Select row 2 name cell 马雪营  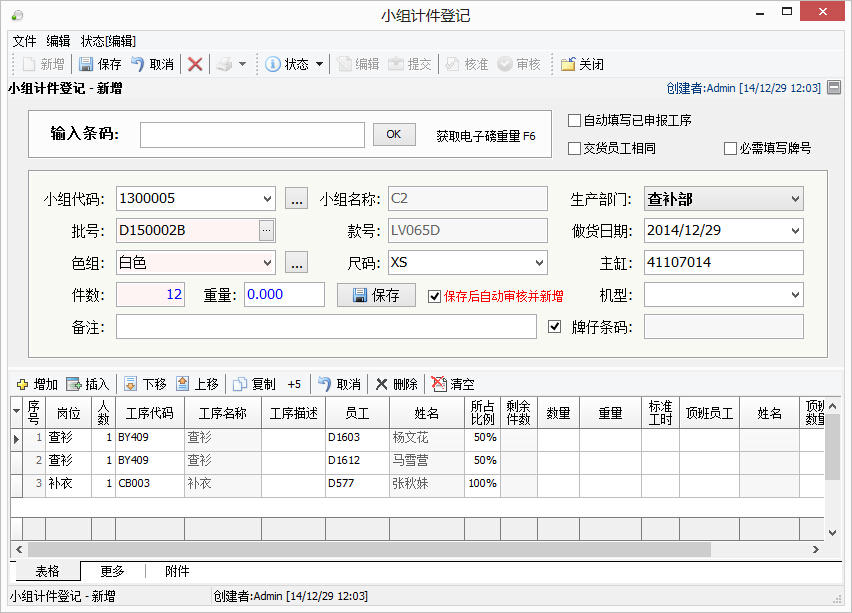tap(427, 460)
